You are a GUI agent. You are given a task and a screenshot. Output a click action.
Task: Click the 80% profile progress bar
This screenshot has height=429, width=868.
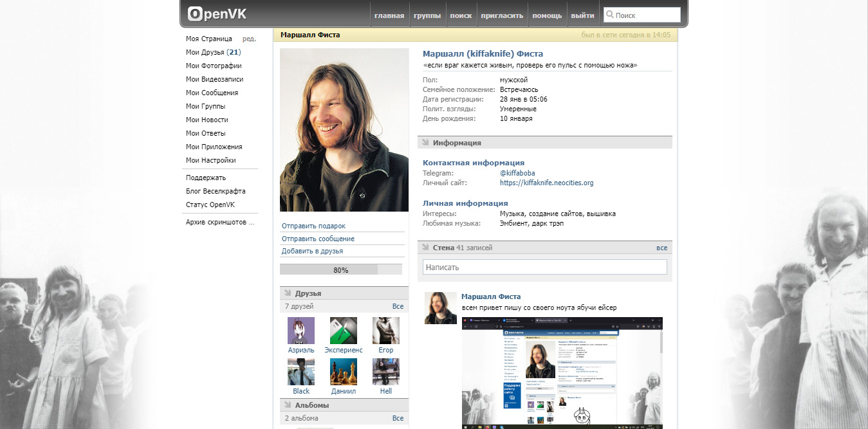340,269
